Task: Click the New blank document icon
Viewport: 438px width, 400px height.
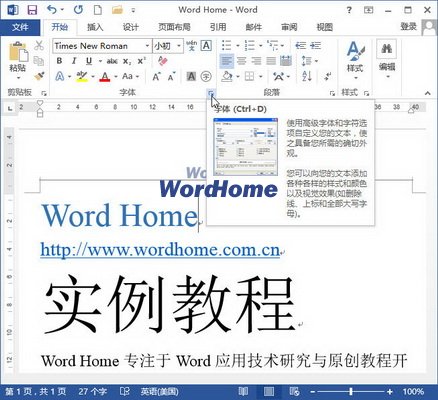Action: pyautogui.click(x=98, y=10)
